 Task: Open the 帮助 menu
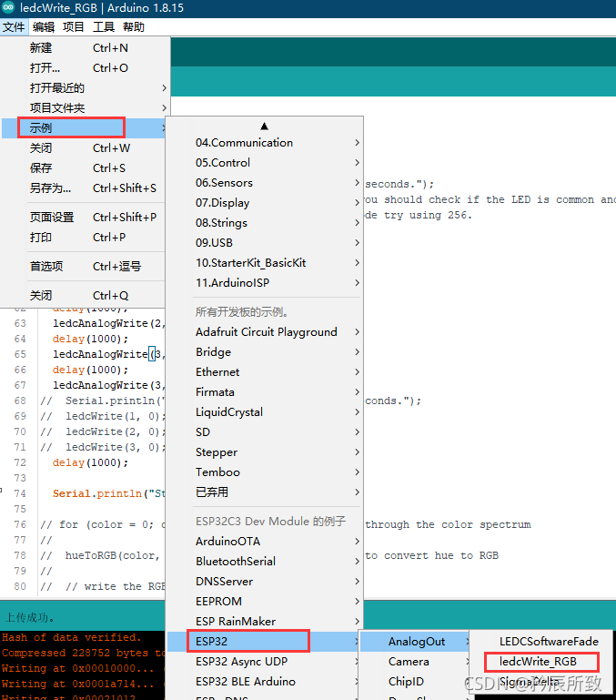(134, 27)
